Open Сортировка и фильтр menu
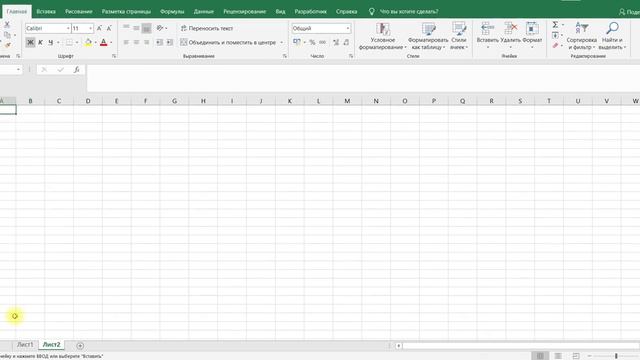The width and height of the screenshot is (640, 360). (582, 36)
